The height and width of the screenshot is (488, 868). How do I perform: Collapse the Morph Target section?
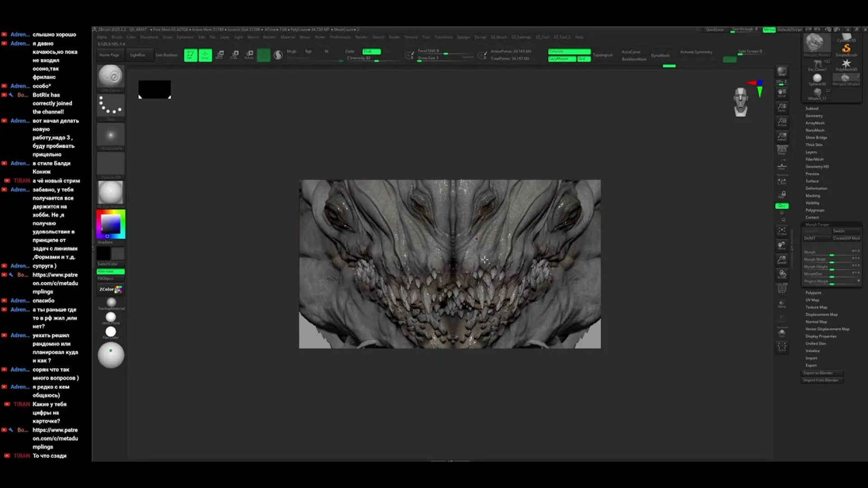(x=817, y=225)
